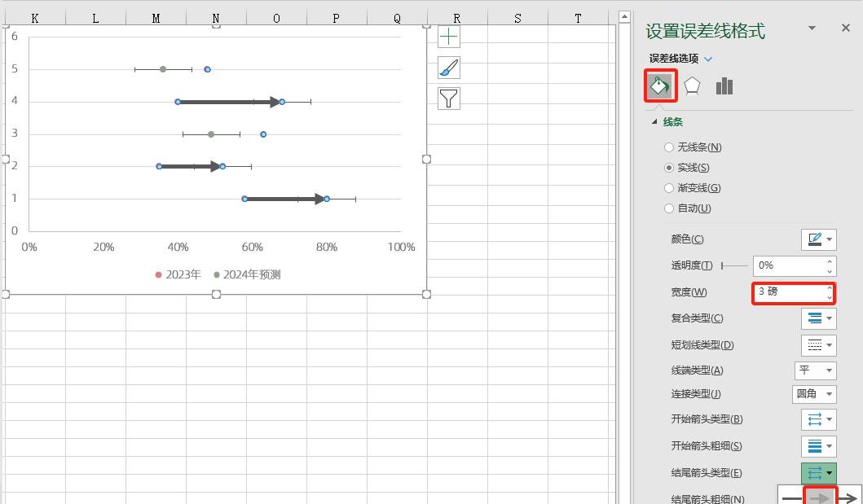Select column header T
The width and height of the screenshot is (863, 504).
coord(578,18)
